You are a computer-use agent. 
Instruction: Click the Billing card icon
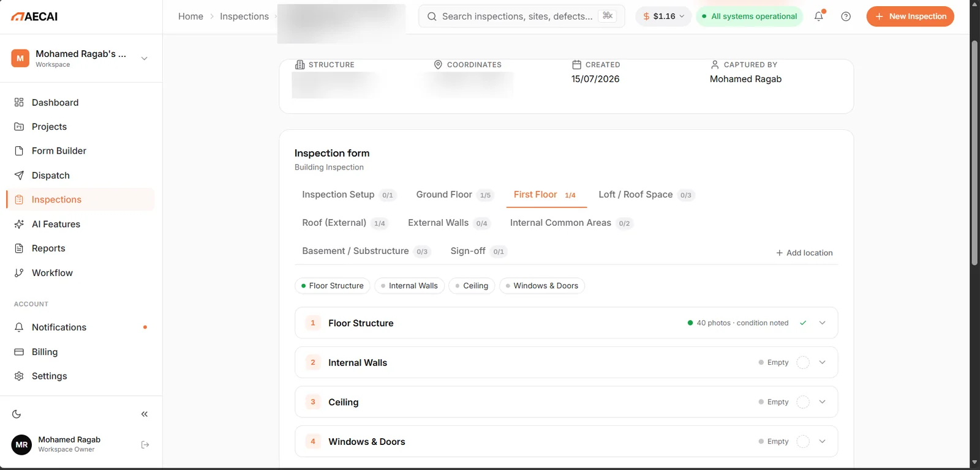coord(19,352)
